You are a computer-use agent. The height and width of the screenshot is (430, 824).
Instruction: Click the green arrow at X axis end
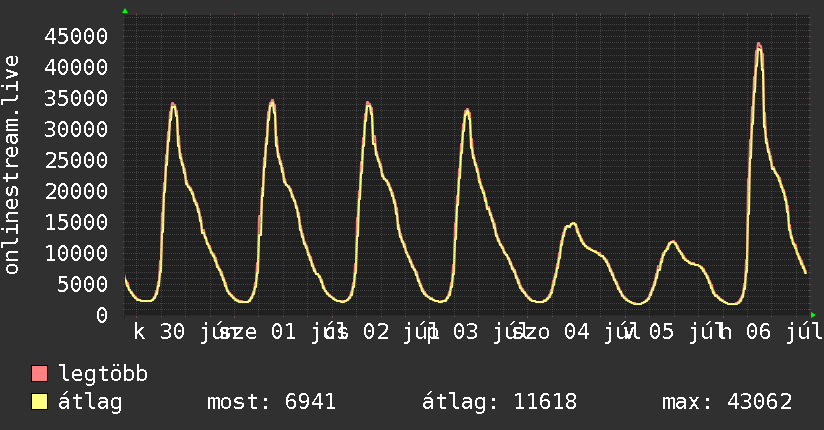[x=813, y=315]
